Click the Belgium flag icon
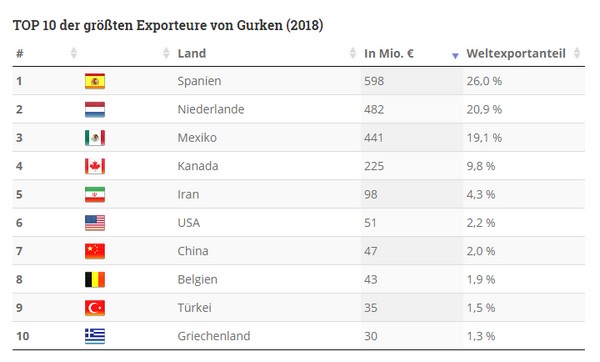 tap(95, 279)
